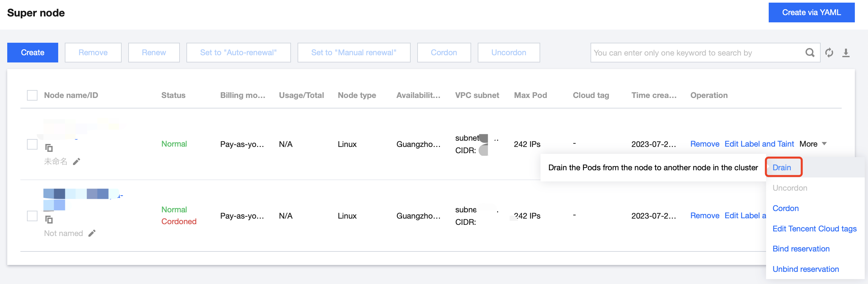Select Cordon in the dropdown menu

(x=785, y=208)
